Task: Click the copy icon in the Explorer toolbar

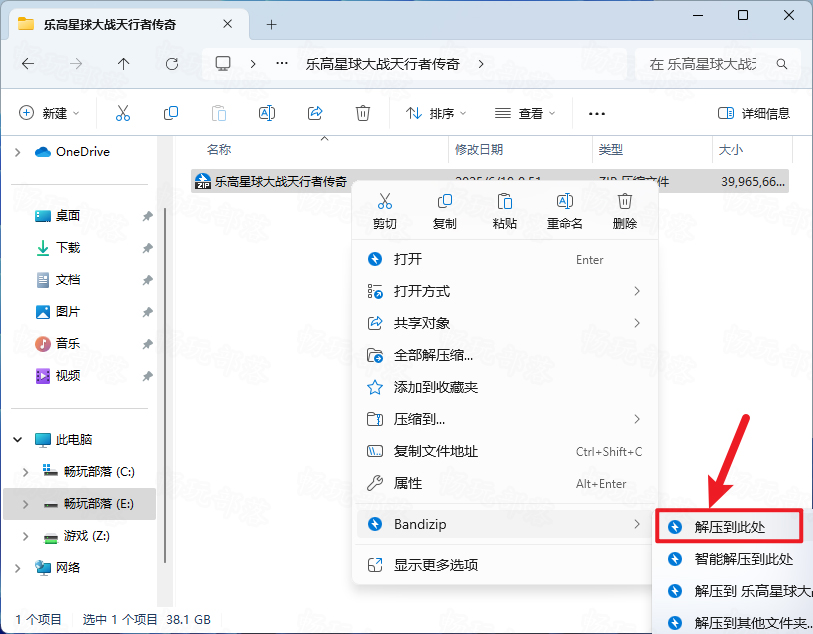Action: [x=171, y=113]
